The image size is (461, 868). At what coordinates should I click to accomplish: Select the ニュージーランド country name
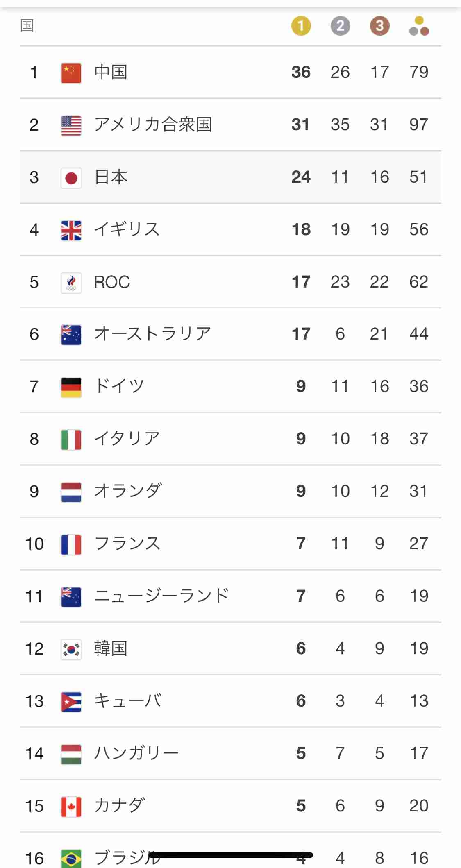tap(161, 596)
